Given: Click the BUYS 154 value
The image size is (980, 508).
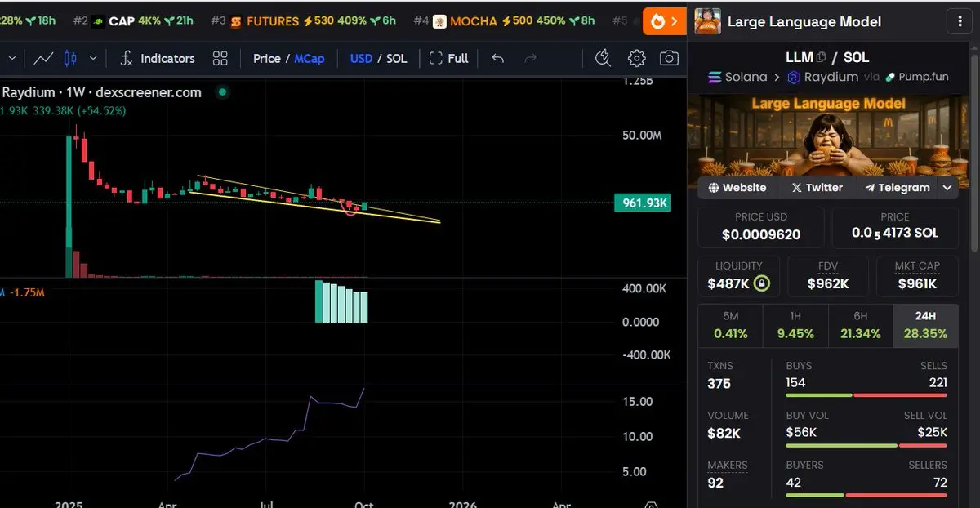Looking at the screenshot, I should coord(796,383).
